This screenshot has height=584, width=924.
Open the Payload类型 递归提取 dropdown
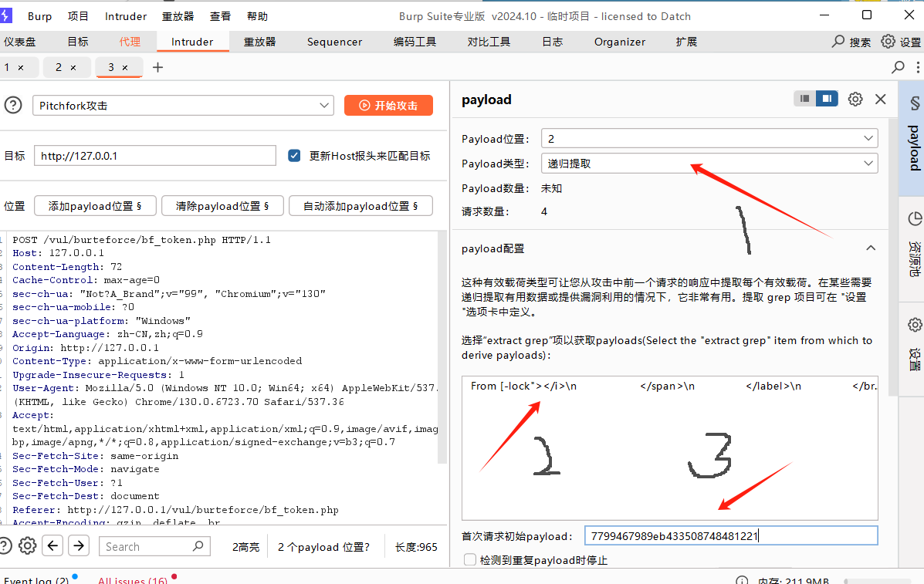[x=709, y=163]
